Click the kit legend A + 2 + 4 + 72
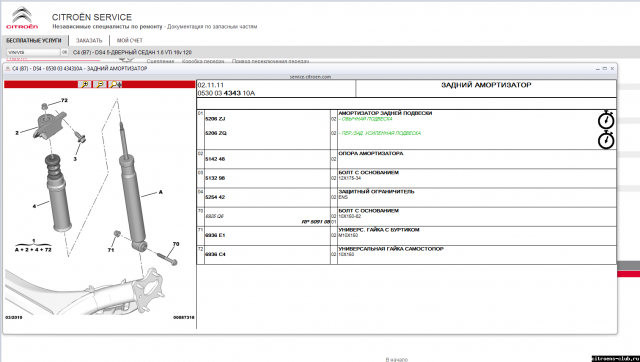 [33, 249]
